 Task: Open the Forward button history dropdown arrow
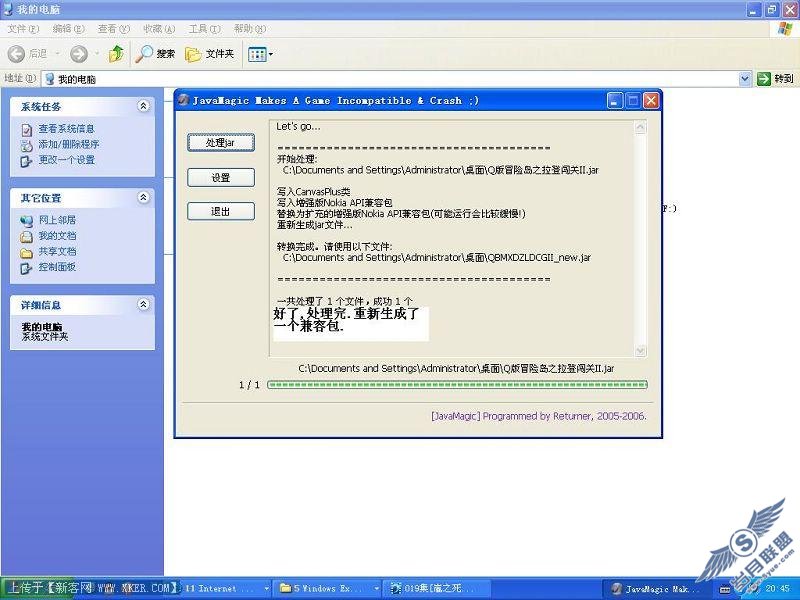pos(97,54)
